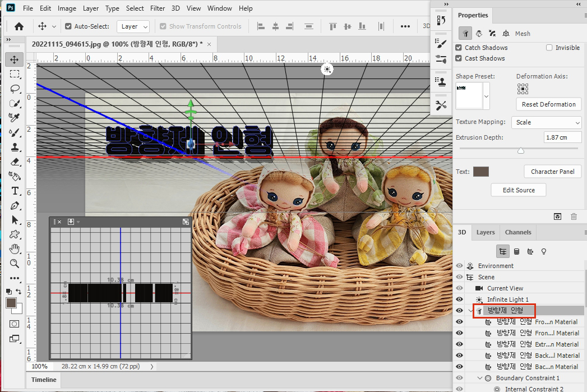Filter 3D panel by Lights

point(544,252)
